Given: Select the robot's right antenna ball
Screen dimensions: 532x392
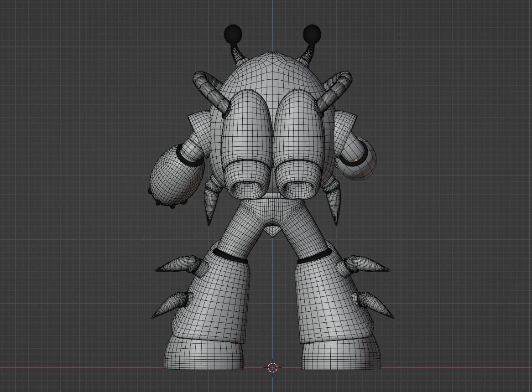Looking at the screenshot, I should pyautogui.click(x=311, y=33).
